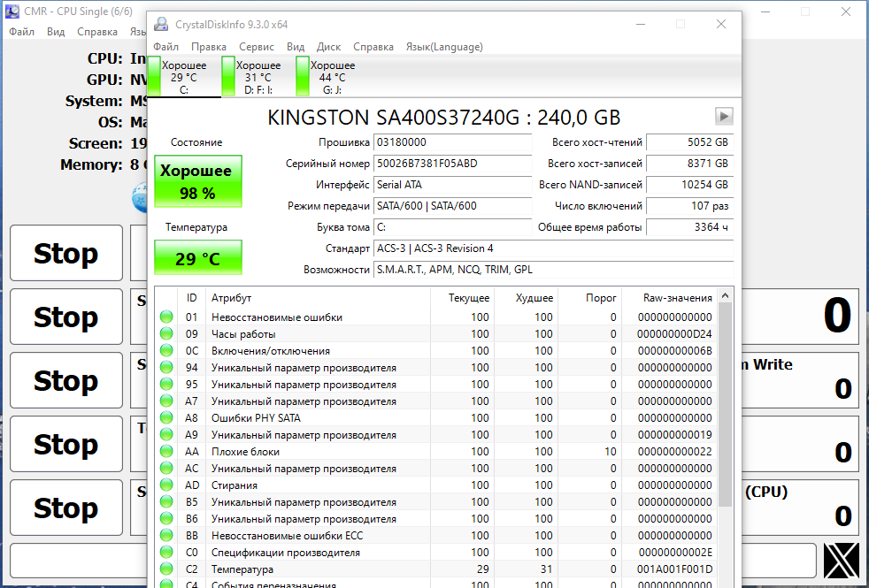Image resolution: width=869 pixels, height=588 pixels.
Task: Open the Вид menu in CMR window
Action: tap(56, 32)
